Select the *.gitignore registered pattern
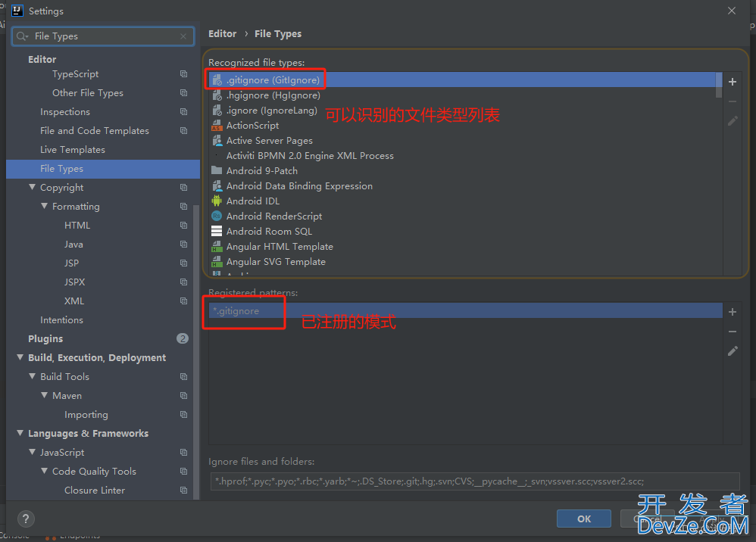Image resolution: width=756 pixels, height=542 pixels. coord(466,311)
